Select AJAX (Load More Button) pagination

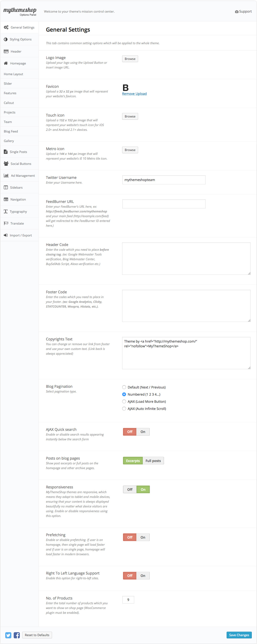[124, 402]
